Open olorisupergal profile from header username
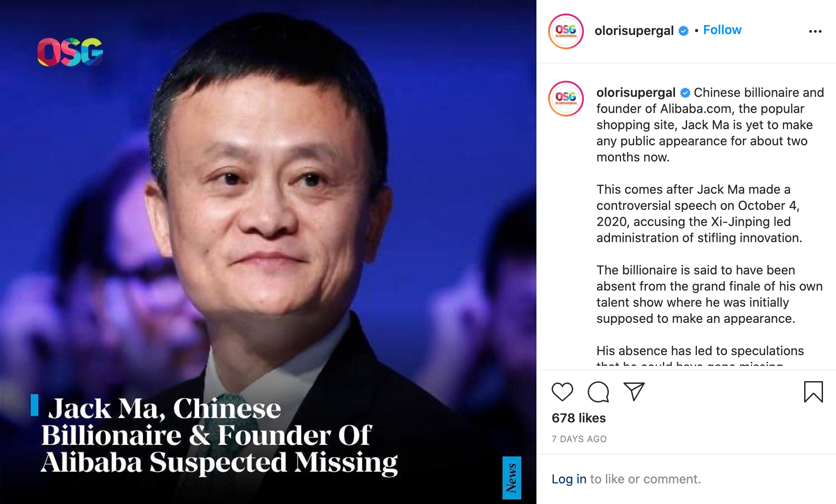The image size is (836, 504). [x=634, y=30]
